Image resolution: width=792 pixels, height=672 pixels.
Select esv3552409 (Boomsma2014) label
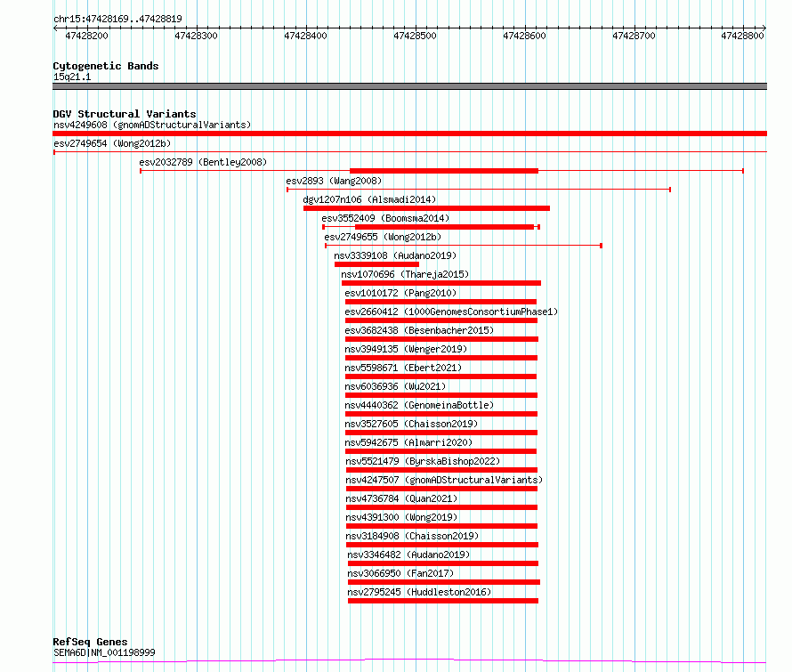pos(385,218)
